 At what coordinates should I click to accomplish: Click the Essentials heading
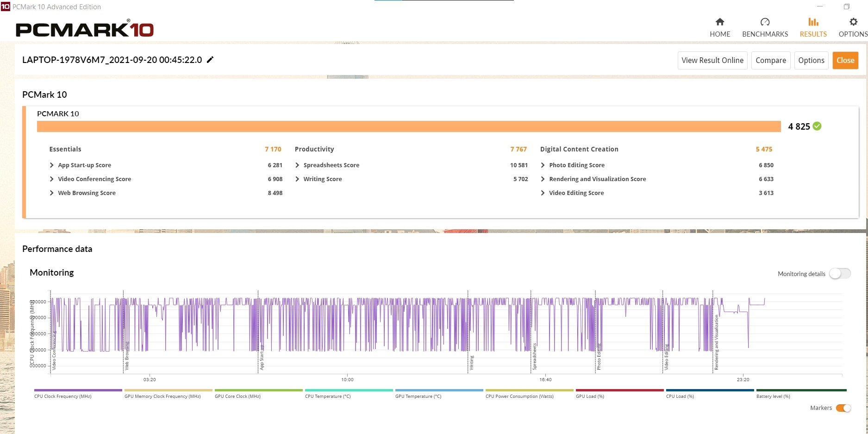pos(65,149)
